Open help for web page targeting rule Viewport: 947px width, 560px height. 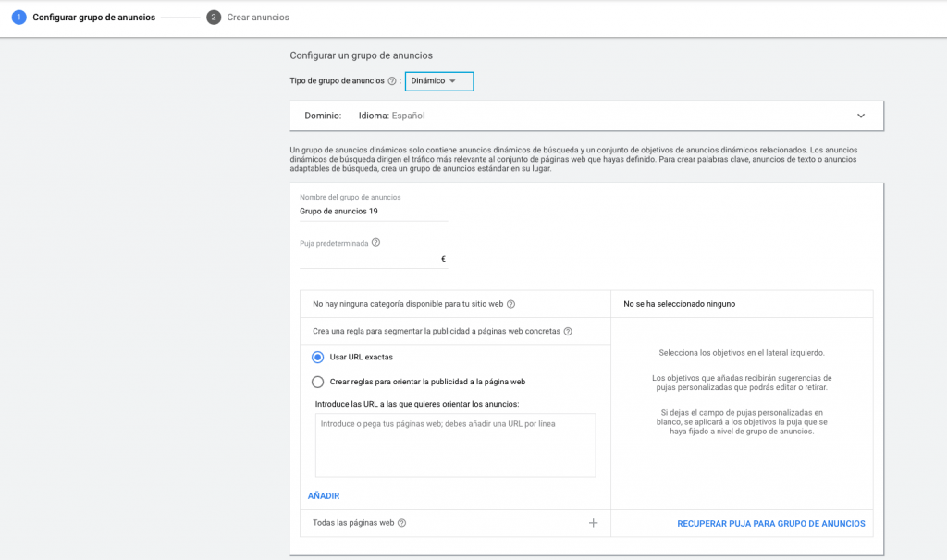coord(568,332)
